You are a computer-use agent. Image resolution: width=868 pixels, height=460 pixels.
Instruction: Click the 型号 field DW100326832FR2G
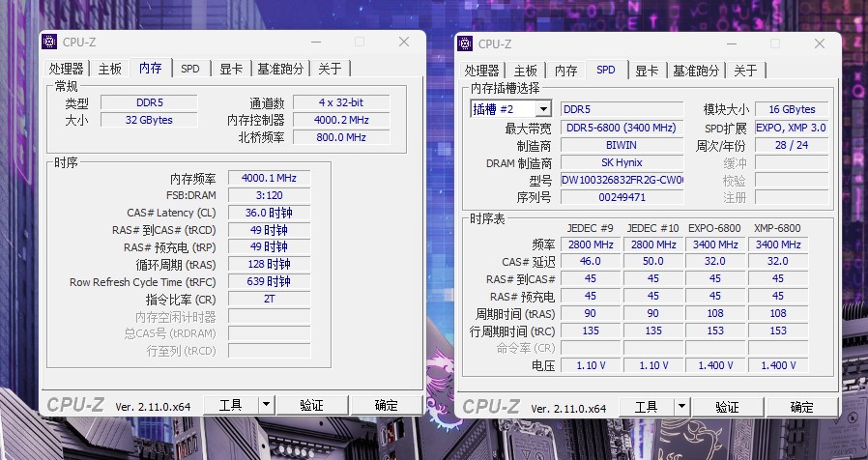(x=622, y=180)
